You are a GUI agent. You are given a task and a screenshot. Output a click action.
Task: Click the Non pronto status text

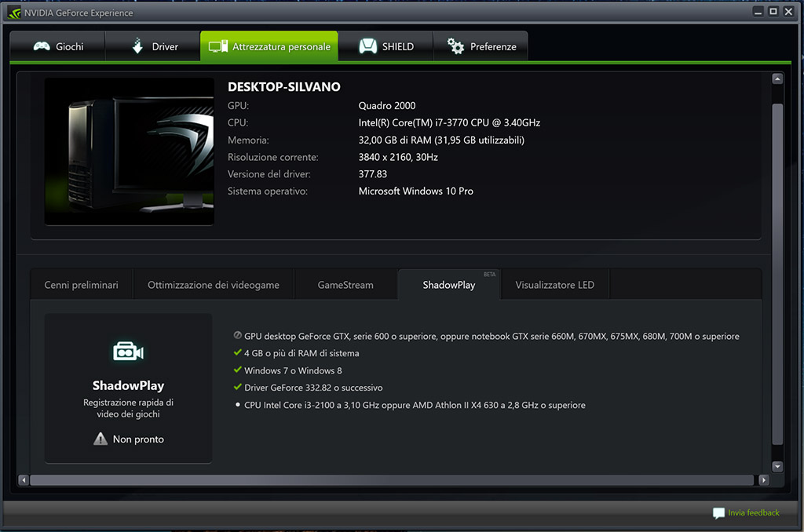(x=138, y=439)
